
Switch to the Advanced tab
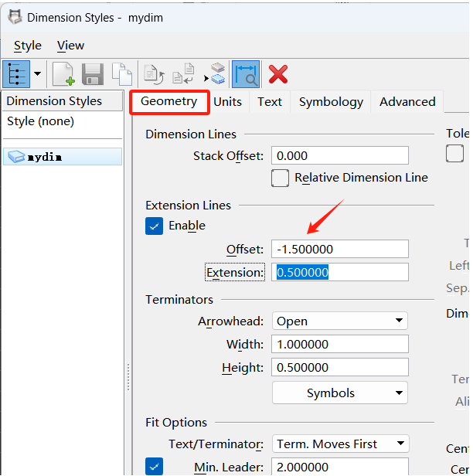[x=407, y=102]
